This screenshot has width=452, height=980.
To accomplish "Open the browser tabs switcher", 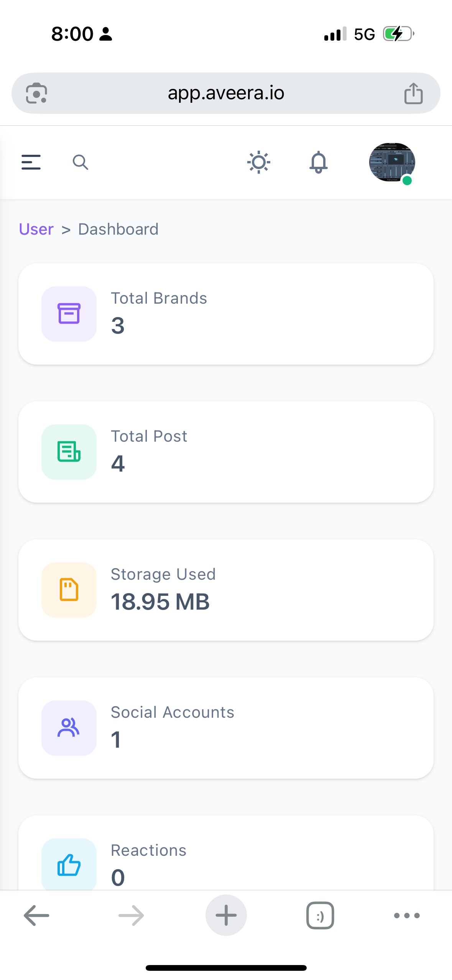I will pyautogui.click(x=320, y=915).
